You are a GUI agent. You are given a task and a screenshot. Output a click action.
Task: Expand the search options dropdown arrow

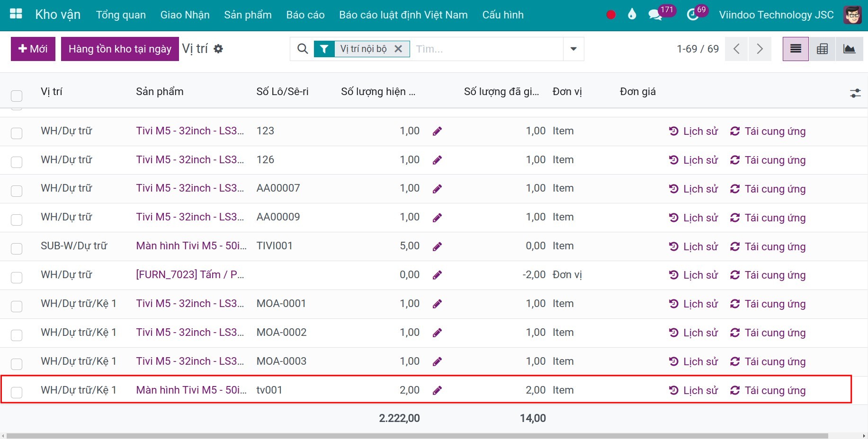tap(573, 49)
